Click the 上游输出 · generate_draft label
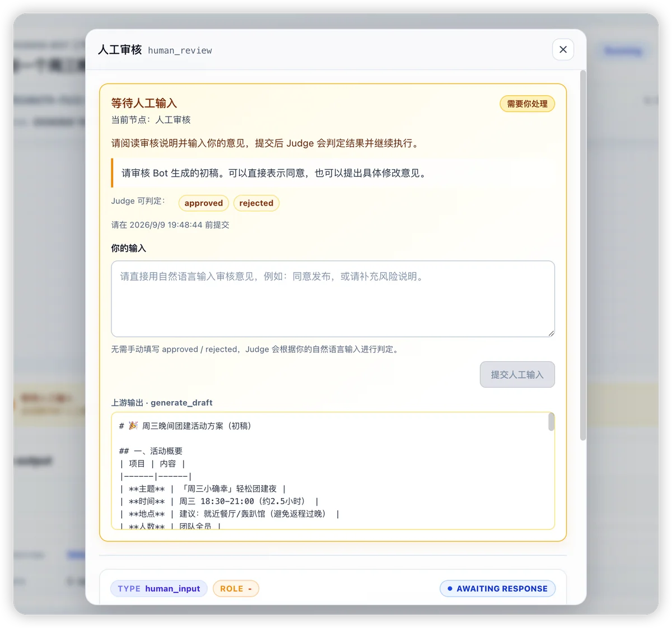 point(162,402)
